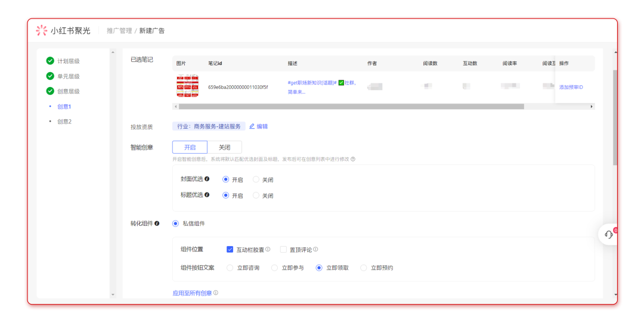Open the customer service headset icon
Viewport: 644px width, 326px height.
pyautogui.click(x=608, y=234)
